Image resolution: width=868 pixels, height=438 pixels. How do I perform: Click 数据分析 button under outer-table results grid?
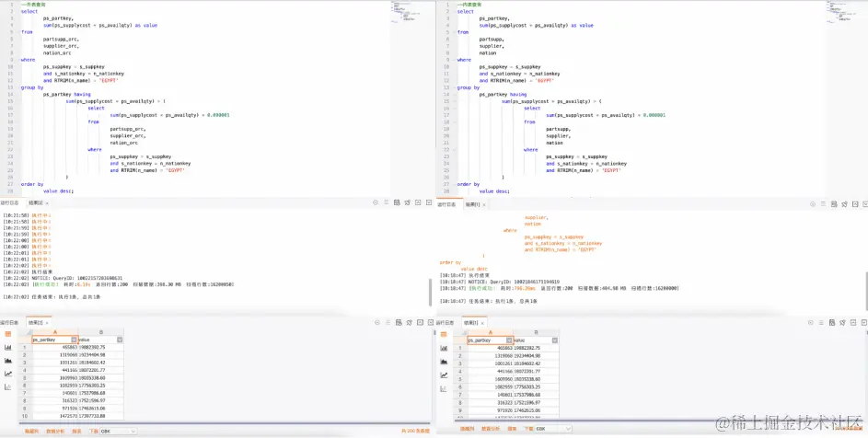pos(55,431)
